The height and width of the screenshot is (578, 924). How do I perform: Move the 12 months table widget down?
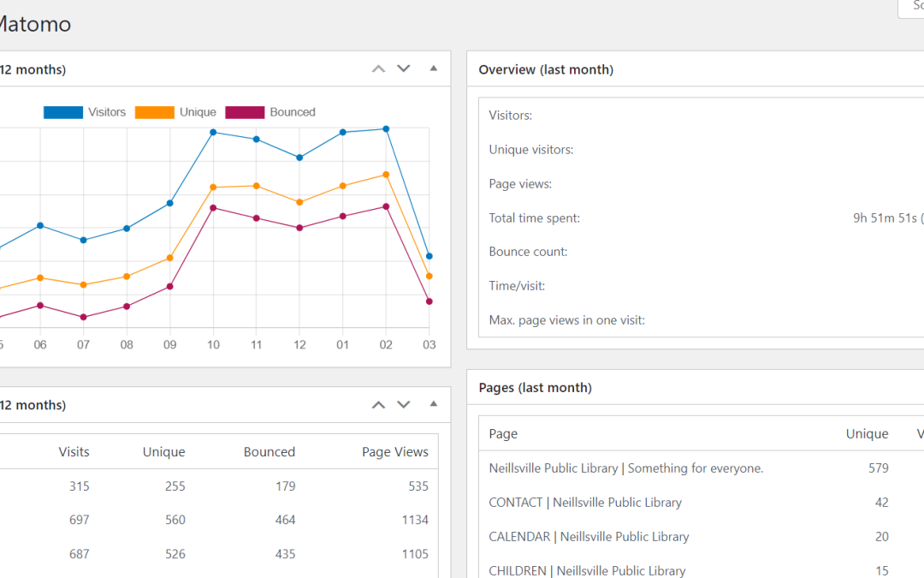pos(404,404)
